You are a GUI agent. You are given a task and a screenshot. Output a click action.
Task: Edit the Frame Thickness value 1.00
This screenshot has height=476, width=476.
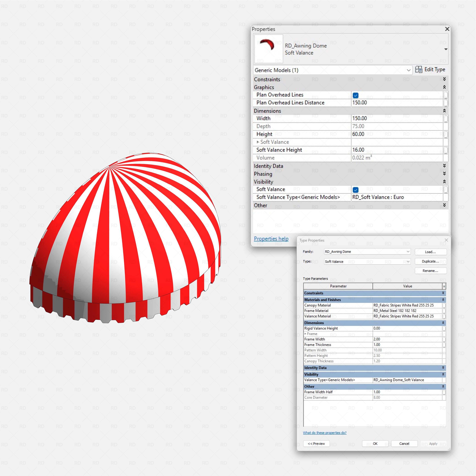pos(407,345)
